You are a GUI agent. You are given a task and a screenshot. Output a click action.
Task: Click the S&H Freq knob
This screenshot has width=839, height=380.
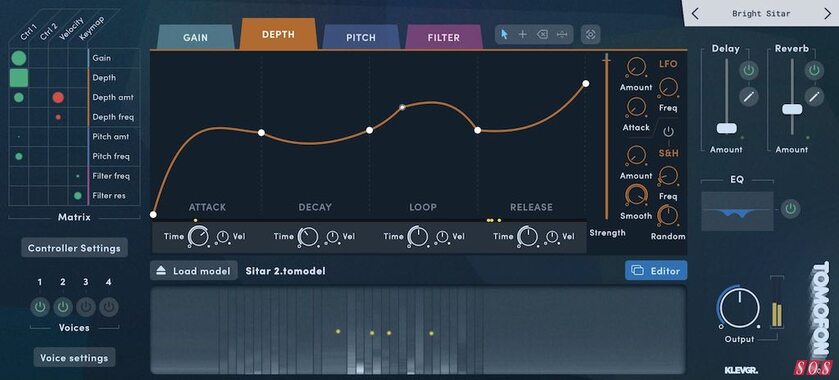pos(668,175)
